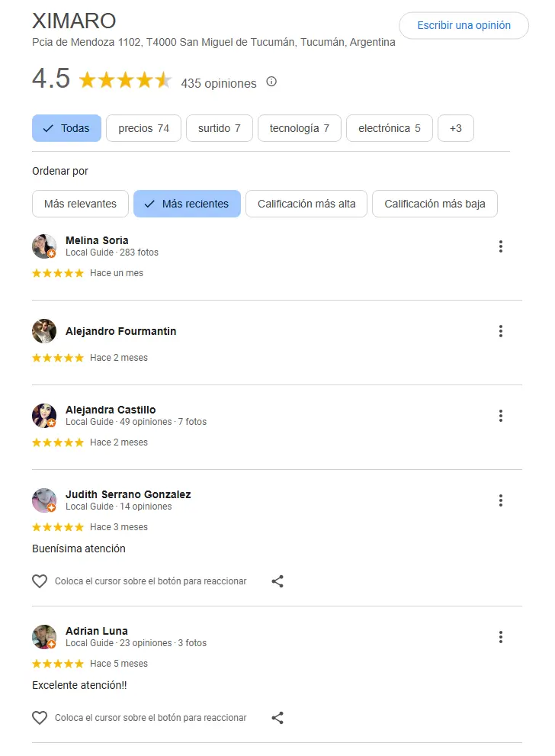Viewport: 555px width, 756px height.
Task: Click the info icon next to 435 opiniones
Action: pyautogui.click(x=271, y=82)
